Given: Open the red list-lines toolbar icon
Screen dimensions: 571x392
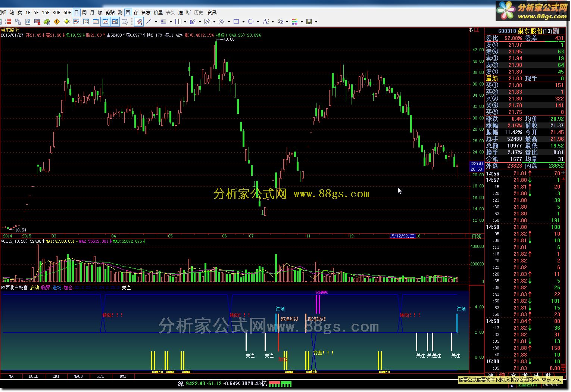Looking at the screenshot, I should point(8,22).
